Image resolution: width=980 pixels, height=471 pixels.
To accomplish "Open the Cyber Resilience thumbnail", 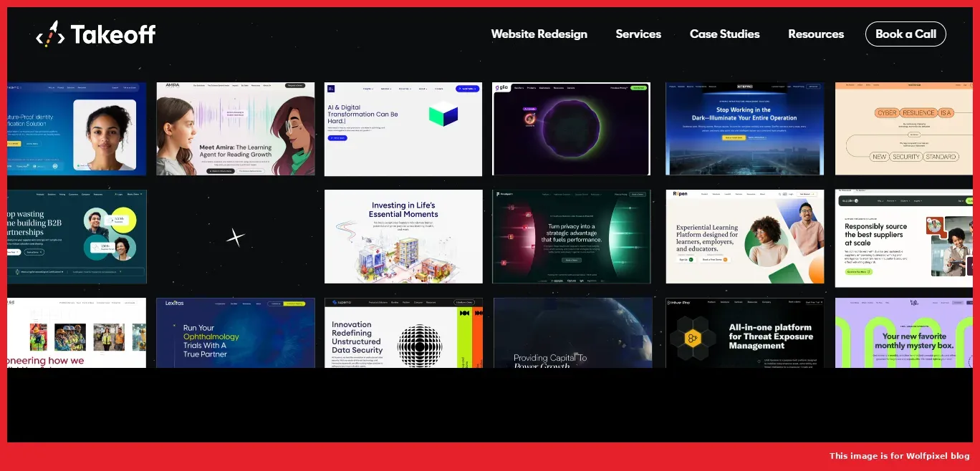I will (x=904, y=129).
